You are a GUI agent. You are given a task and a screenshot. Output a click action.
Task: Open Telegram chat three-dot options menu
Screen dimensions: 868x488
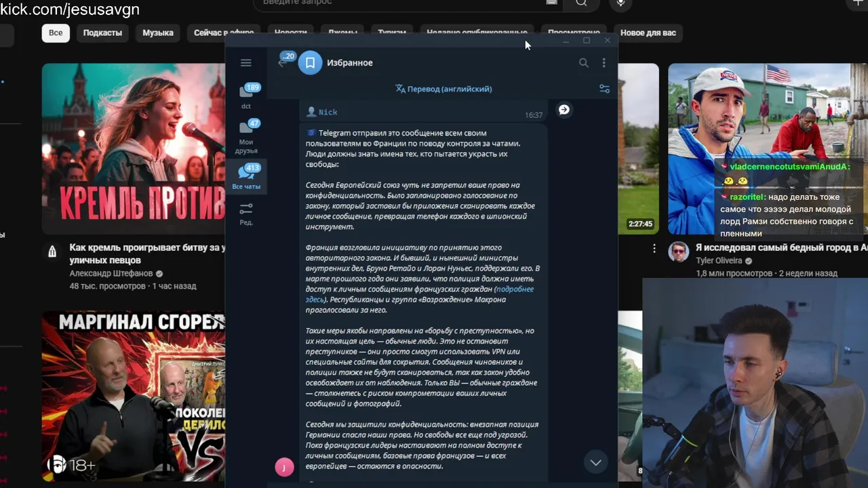604,63
